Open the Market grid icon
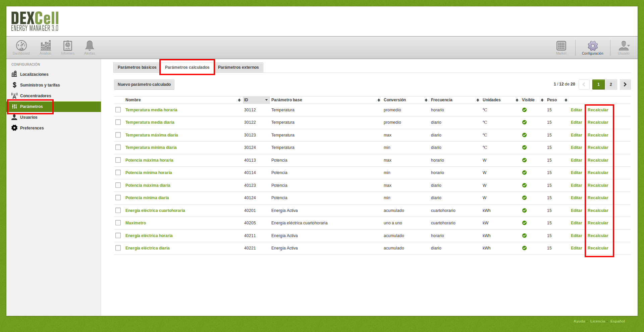 (x=561, y=46)
